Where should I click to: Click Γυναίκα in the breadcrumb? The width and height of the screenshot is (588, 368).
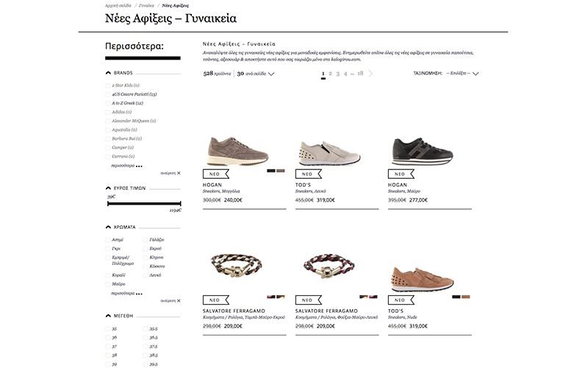coord(146,5)
